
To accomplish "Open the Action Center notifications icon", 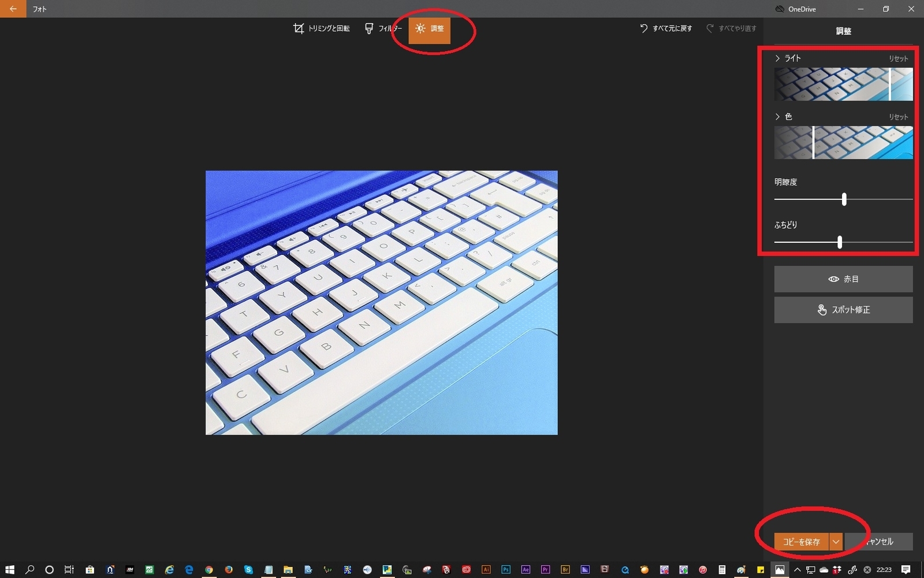I will [906, 570].
